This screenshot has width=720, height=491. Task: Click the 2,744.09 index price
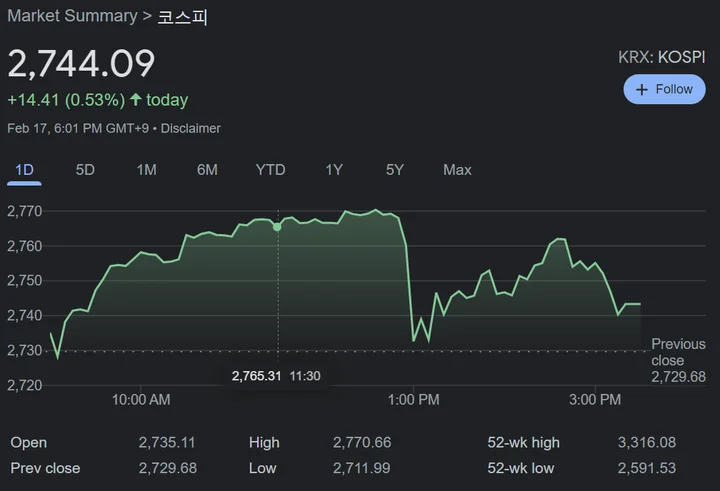[x=81, y=64]
